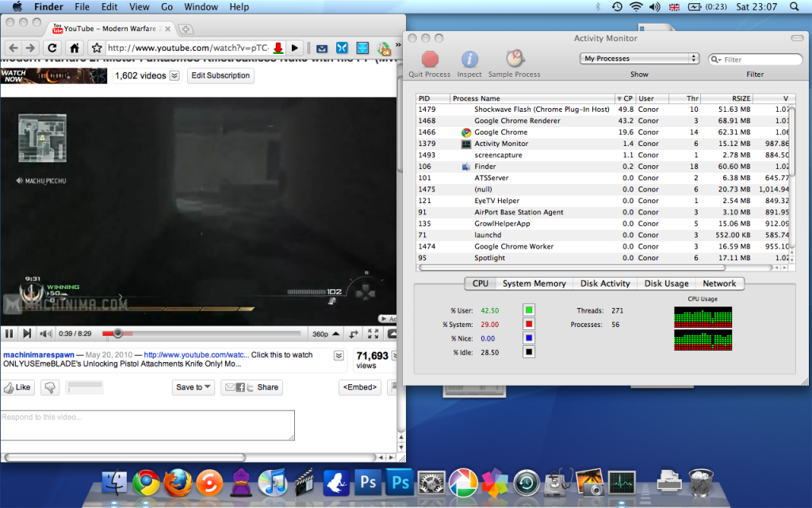Open the Finder menu in the menu bar
Image resolution: width=812 pixels, height=508 pixels.
(48, 6)
